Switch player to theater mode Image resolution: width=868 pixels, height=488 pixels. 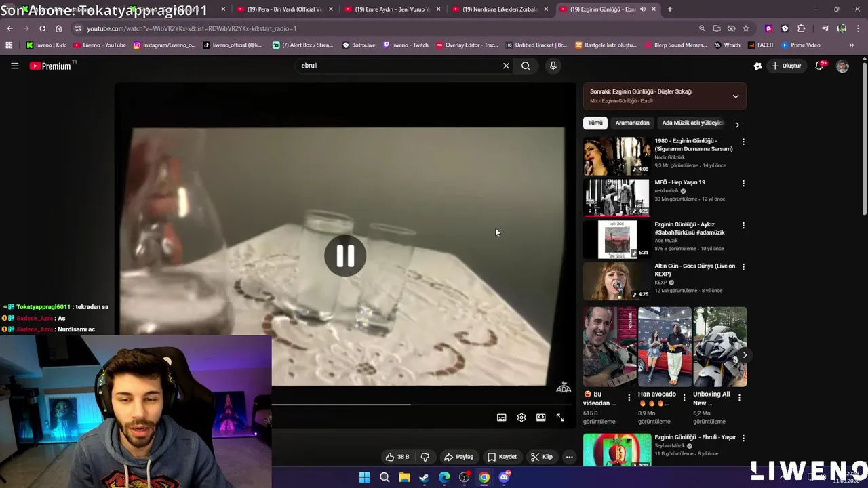(541, 418)
